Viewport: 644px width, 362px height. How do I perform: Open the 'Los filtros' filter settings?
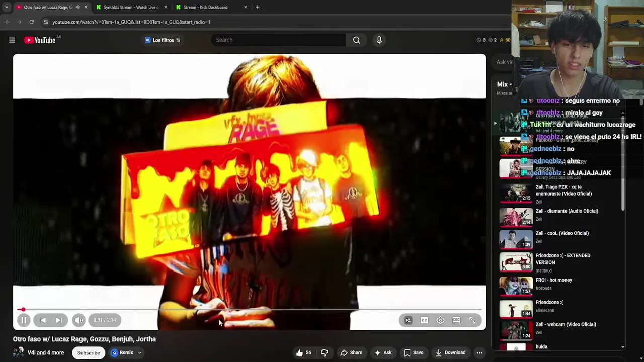[163, 40]
